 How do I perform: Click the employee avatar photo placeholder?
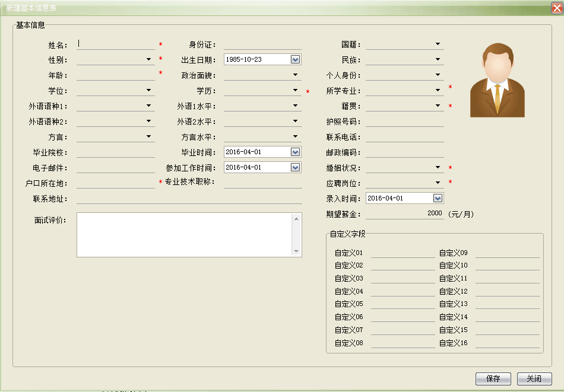pos(498,79)
